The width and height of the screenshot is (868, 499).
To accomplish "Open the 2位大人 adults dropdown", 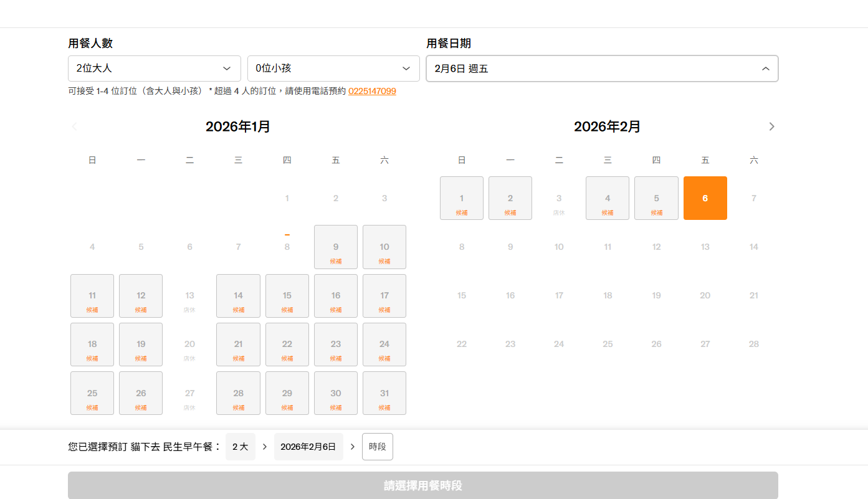I will [154, 69].
